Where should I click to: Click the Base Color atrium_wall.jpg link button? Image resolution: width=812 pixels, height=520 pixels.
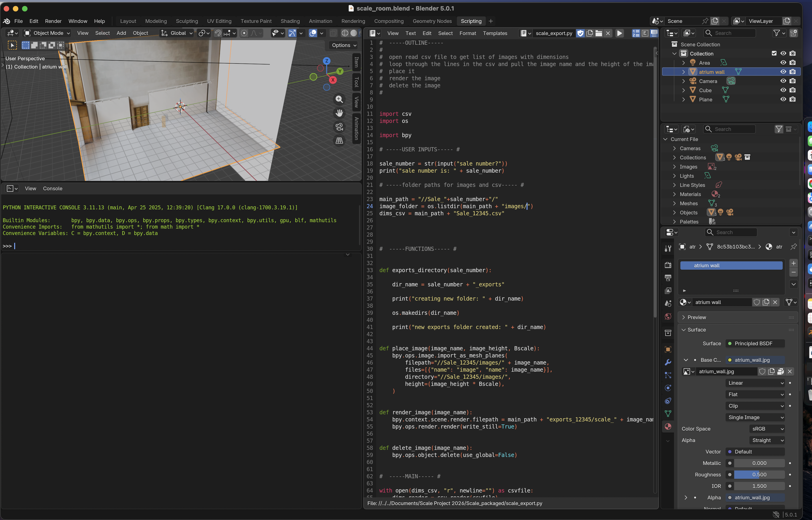coord(755,360)
